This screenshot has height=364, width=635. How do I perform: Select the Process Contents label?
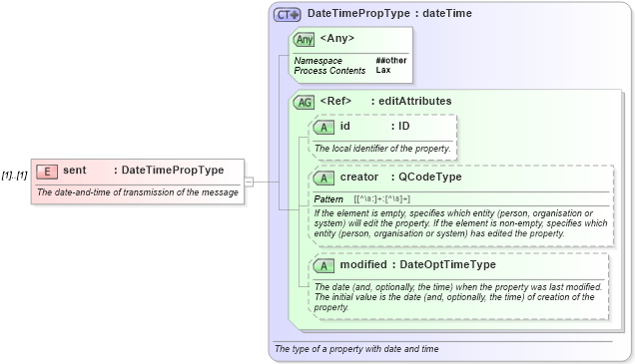click(x=329, y=71)
